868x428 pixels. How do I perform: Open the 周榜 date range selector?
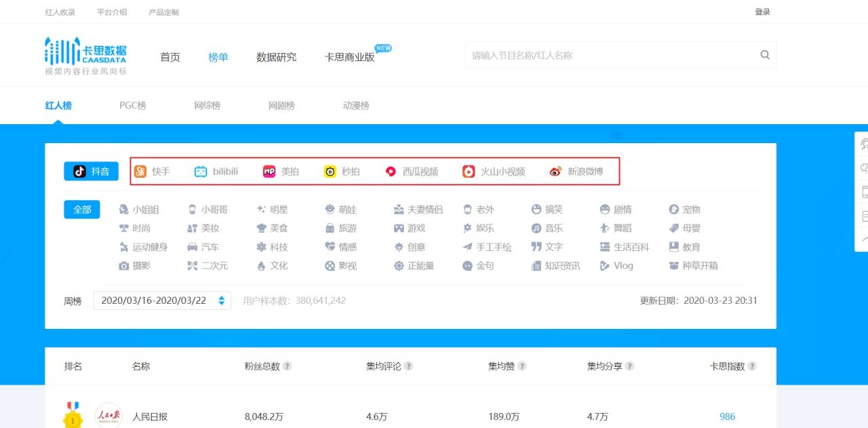161,300
